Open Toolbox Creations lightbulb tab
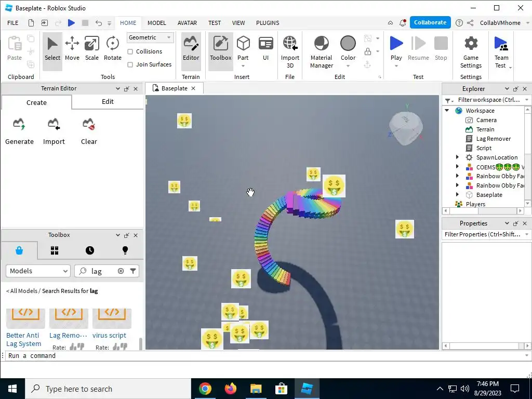The height and width of the screenshot is (399, 532). click(125, 250)
